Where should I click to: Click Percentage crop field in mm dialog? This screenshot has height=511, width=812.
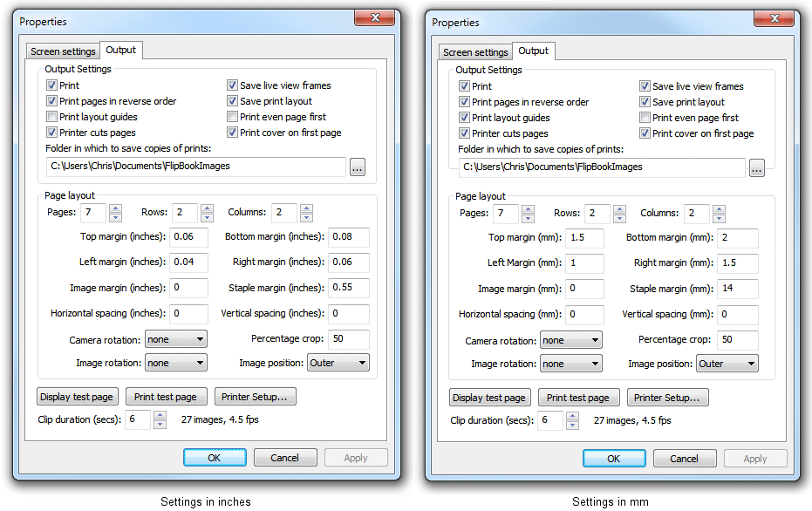click(x=738, y=340)
